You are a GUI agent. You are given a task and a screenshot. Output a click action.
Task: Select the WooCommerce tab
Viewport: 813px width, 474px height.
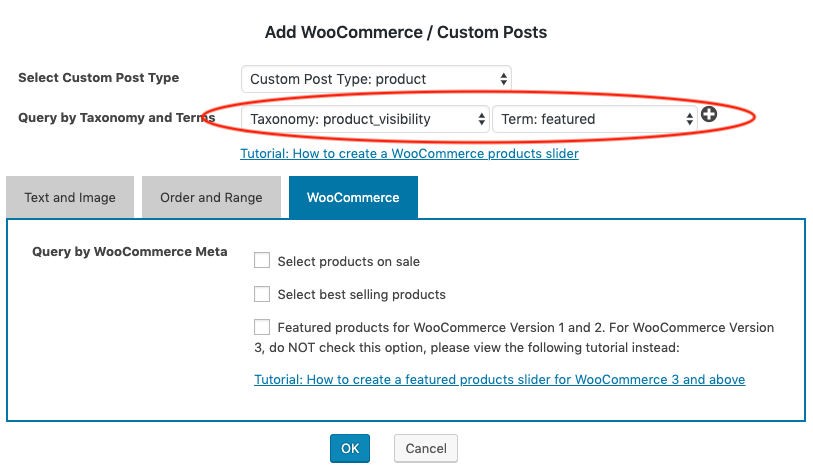(x=353, y=197)
